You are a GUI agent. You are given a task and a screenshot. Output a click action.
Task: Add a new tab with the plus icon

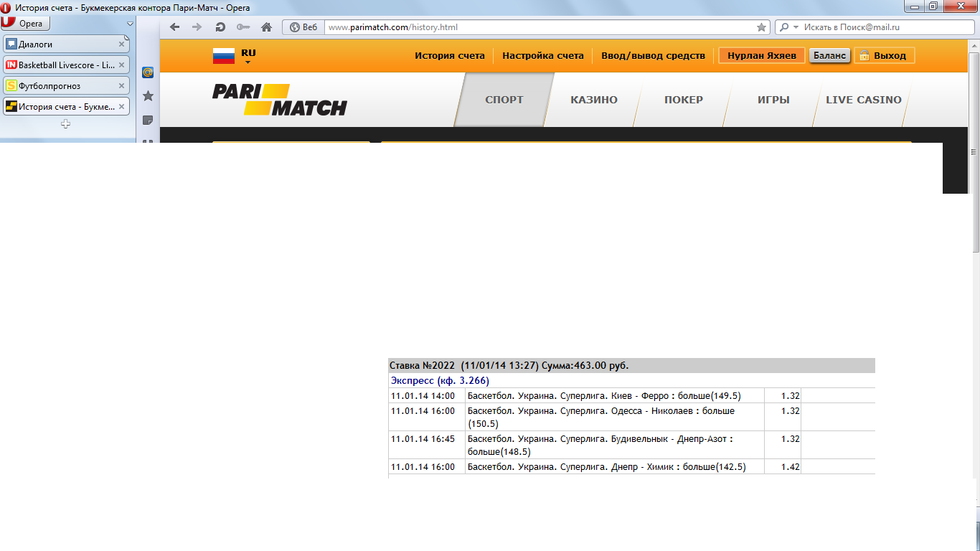click(66, 124)
